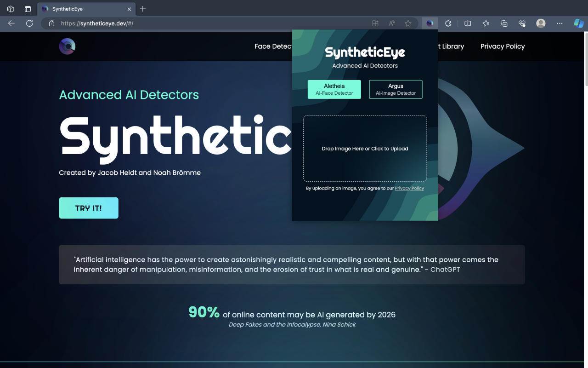Refresh the page
This screenshot has height=368, width=588.
click(29, 23)
